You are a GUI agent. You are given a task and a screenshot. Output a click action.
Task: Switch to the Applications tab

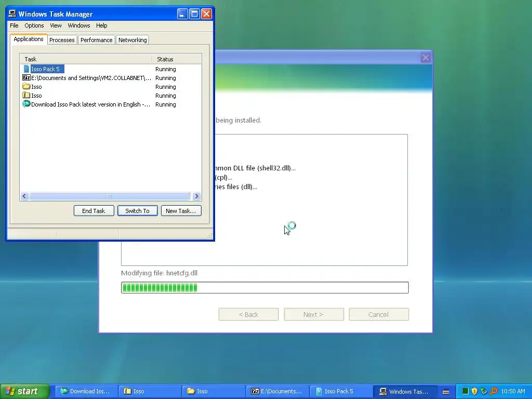(x=29, y=39)
